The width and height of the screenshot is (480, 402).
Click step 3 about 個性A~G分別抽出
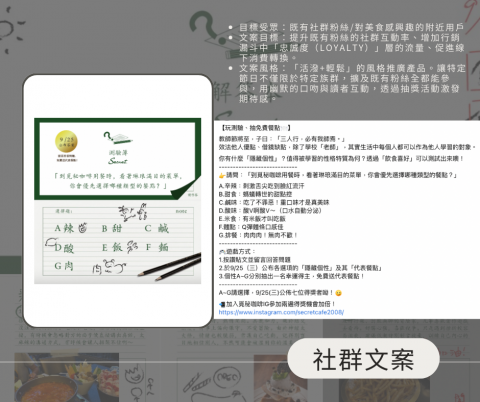click(292, 276)
